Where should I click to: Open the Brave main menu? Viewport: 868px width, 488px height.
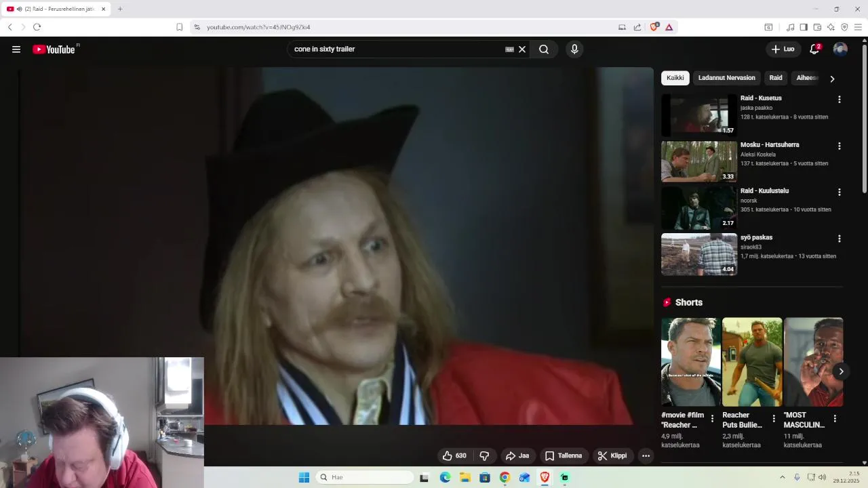pyautogui.click(x=858, y=27)
